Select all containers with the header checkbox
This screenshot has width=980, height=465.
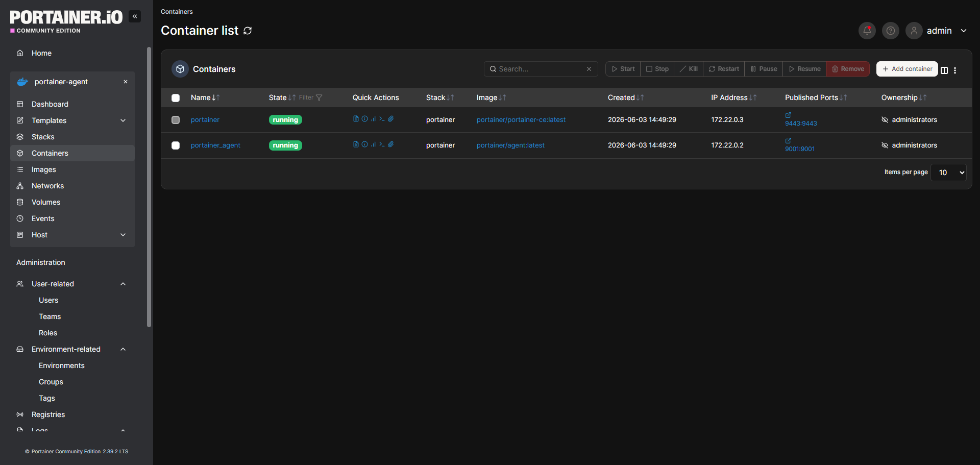[176, 98]
